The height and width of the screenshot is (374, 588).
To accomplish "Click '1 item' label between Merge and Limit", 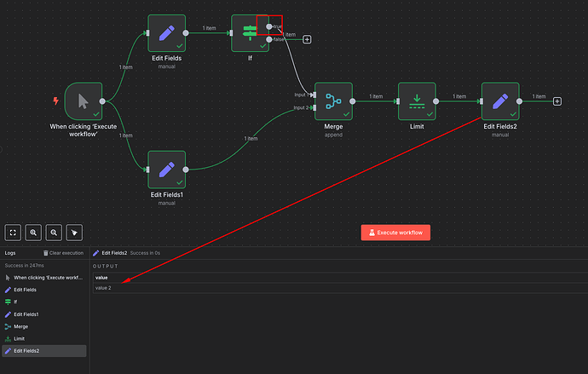I will pos(376,96).
